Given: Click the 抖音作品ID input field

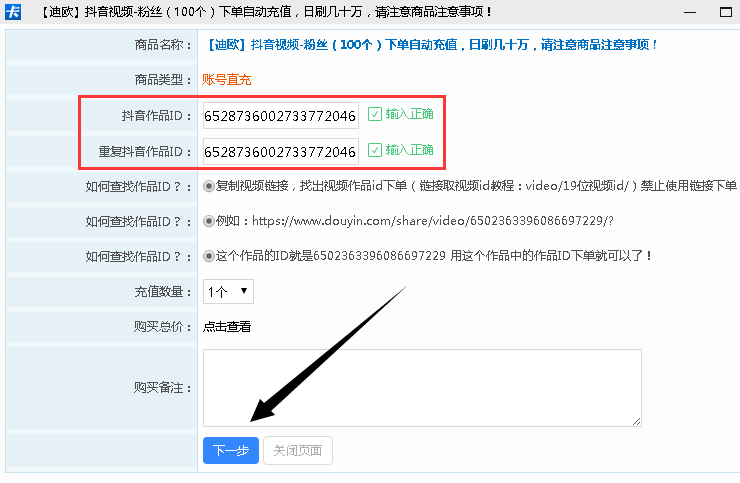Looking at the screenshot, I should [280, 116].
